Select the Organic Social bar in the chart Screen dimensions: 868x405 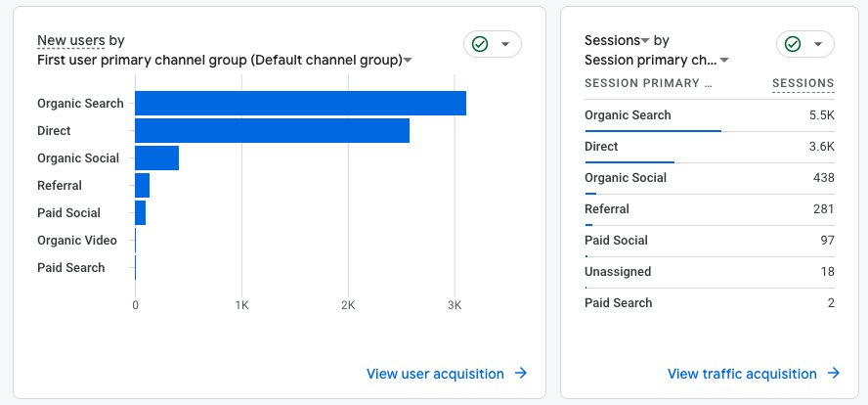tap(156, 157)
